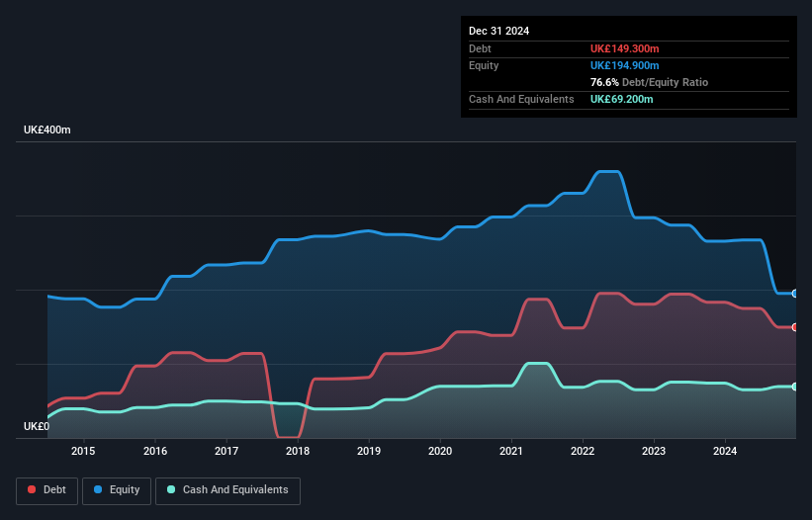Click the UK£69.200m cash value
This screenshot has height=520, width=812.
point(621,99)
